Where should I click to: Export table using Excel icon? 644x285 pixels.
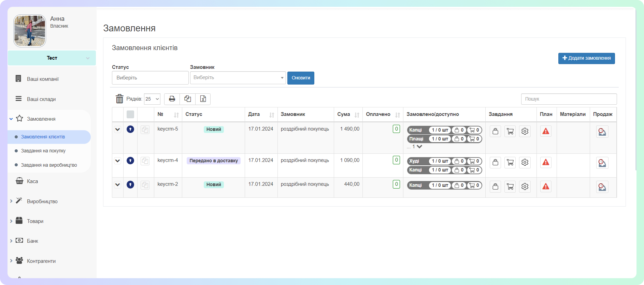coord(203,99)
